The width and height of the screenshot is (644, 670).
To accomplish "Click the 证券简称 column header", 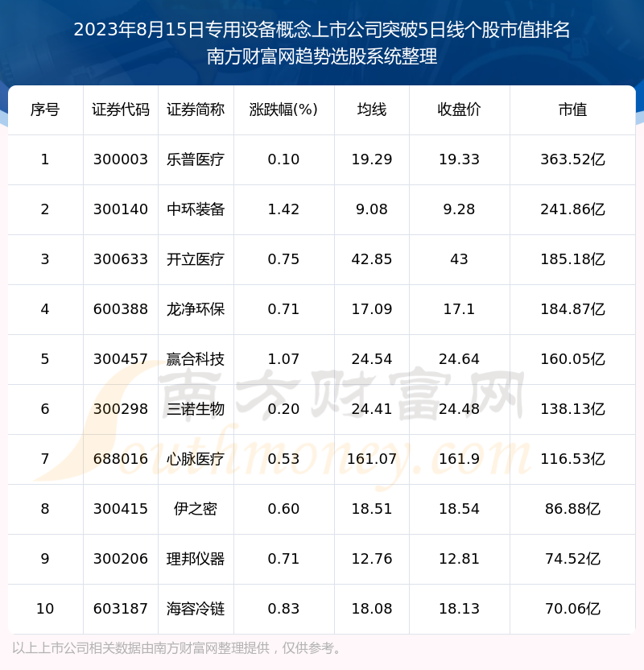I will pos(196,110).
